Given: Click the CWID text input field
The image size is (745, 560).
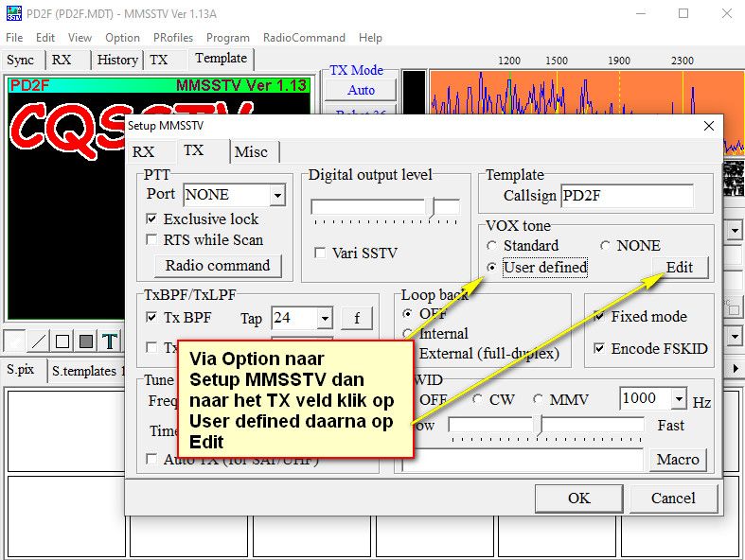Looking at the screenshot, I should tap(522, 460).
